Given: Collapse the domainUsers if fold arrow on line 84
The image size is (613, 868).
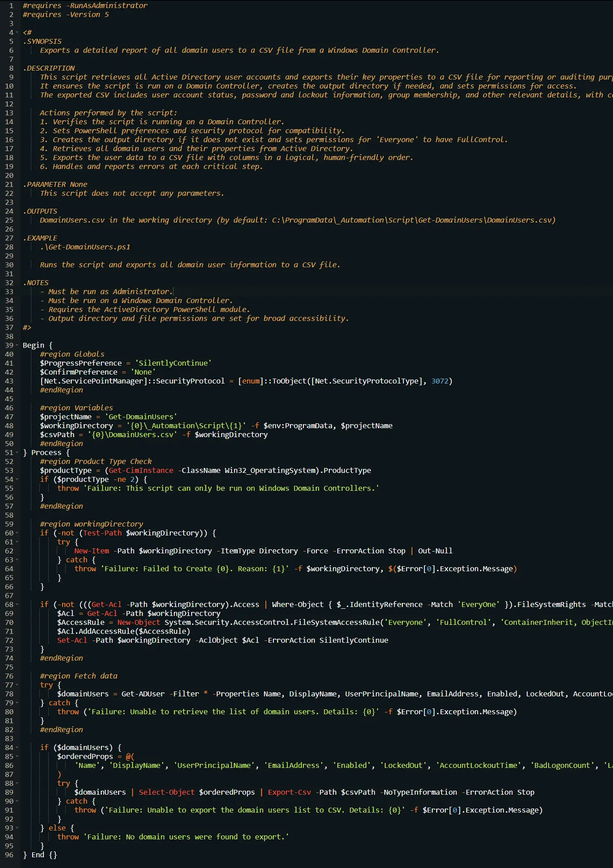Looking at the screenshot, I should (x=17, y=747).
